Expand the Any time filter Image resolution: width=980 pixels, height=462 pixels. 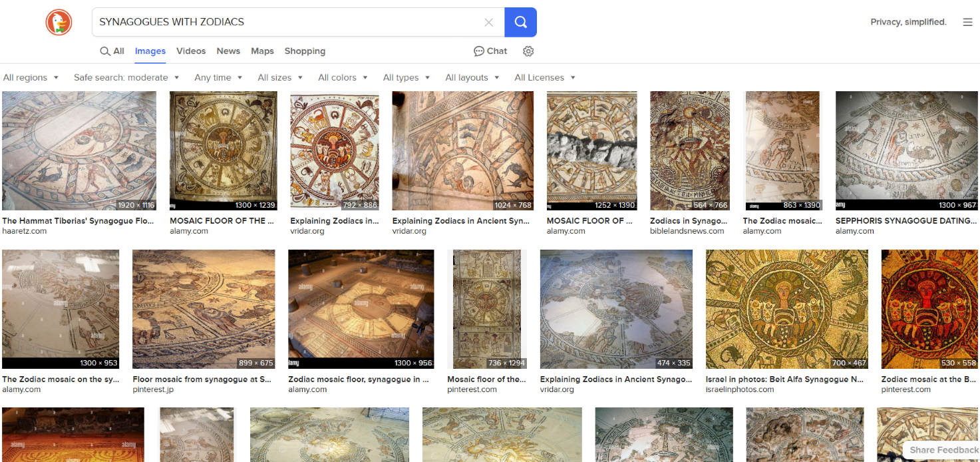point(218,78)
